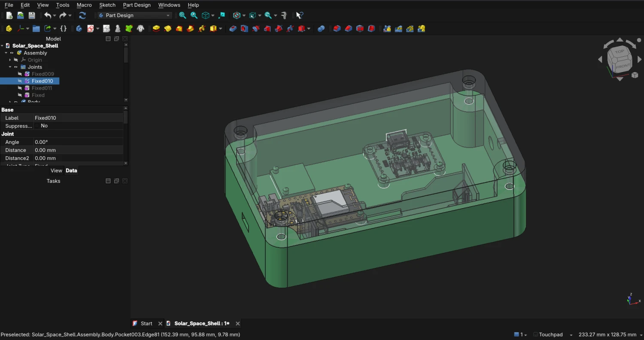Image resolution: width=644 pixels, height=340 pixels.
Task: Create a new document with New icon
Action: tap(9, 15)
